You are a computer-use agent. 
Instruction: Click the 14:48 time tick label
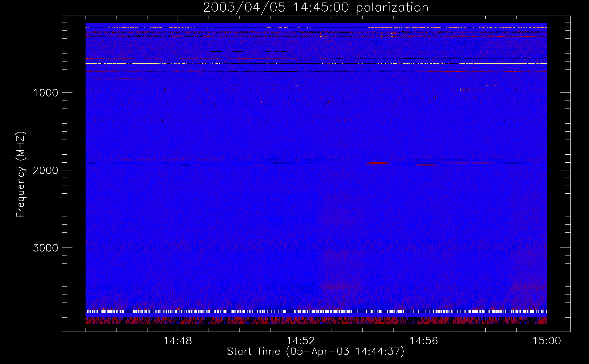coord(178,341)
